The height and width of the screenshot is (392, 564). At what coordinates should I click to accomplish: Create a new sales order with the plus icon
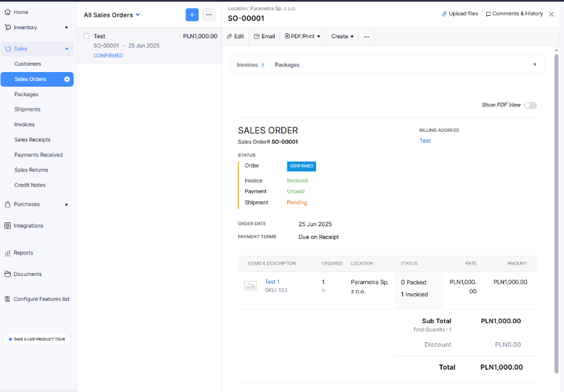pyautogui.click(x=192, y=15)
